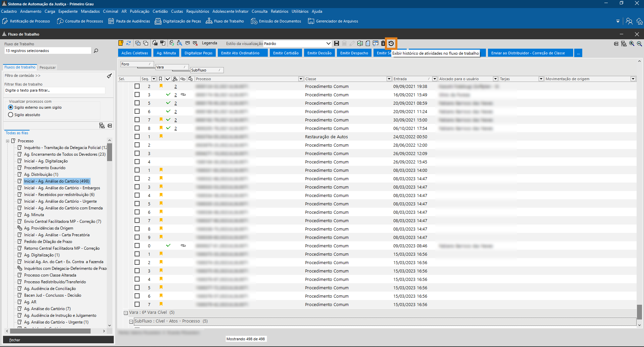Collapse the Vara 6ª Vara Cível group
Screen dimensions: 644x347
(126, 313)
